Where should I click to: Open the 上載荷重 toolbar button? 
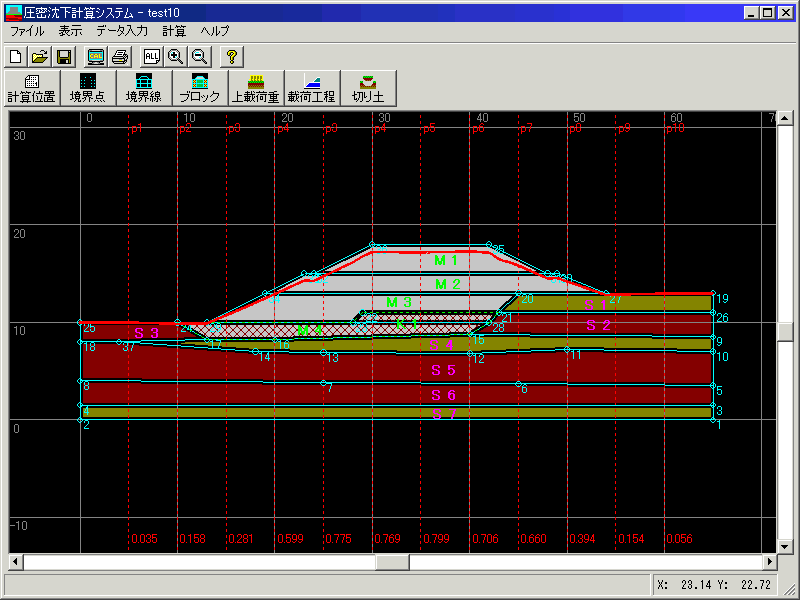coord(255,88)
